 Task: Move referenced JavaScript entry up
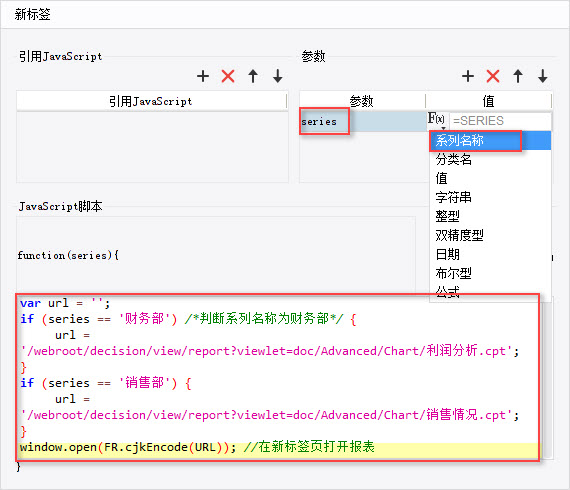click(x=253, y=76)
